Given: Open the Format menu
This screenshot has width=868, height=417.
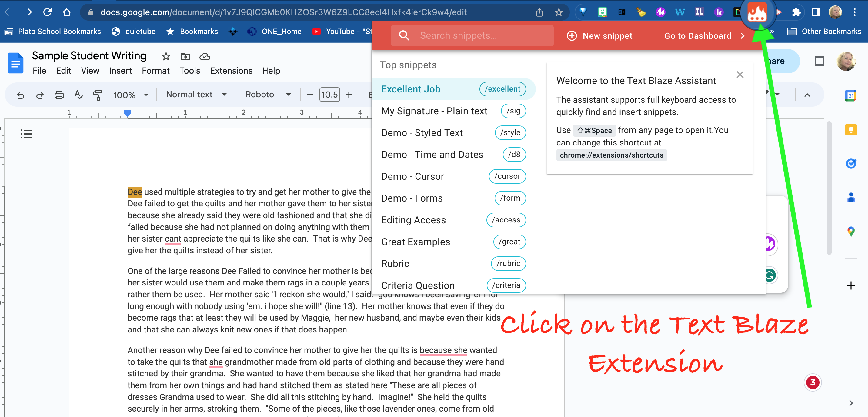Looking at the screenshot, I should (155, 71).
